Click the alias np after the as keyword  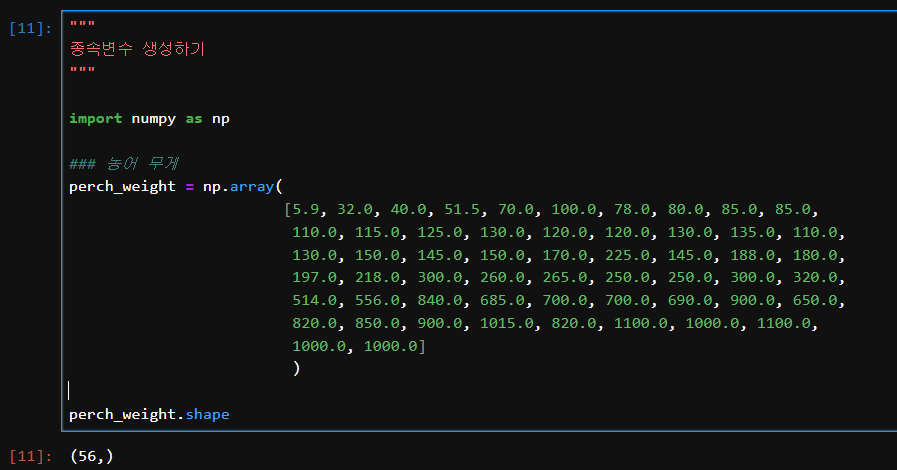(x=221, y=119)
